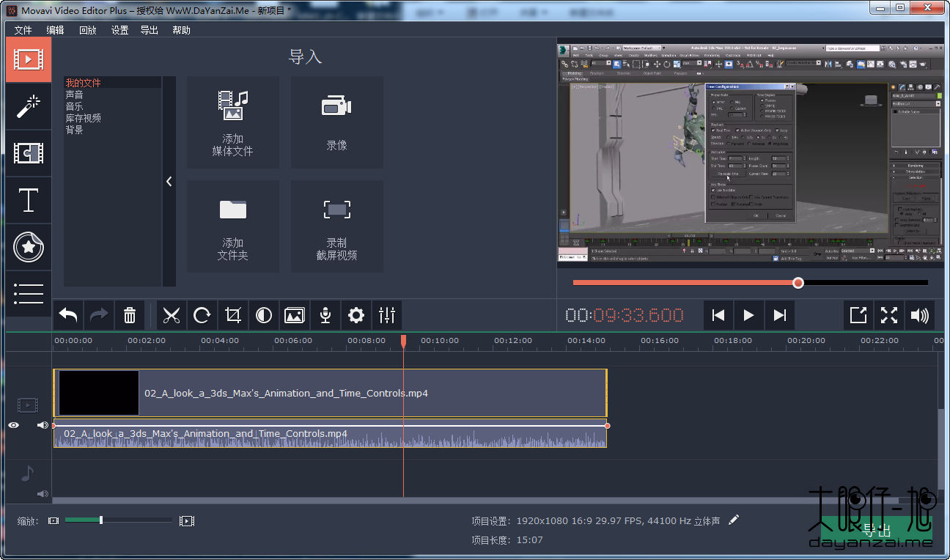The width and height of the screenshot is (950, 560).
Task: Click 录制截屏视频 button
Action: (x=337, y=226)
